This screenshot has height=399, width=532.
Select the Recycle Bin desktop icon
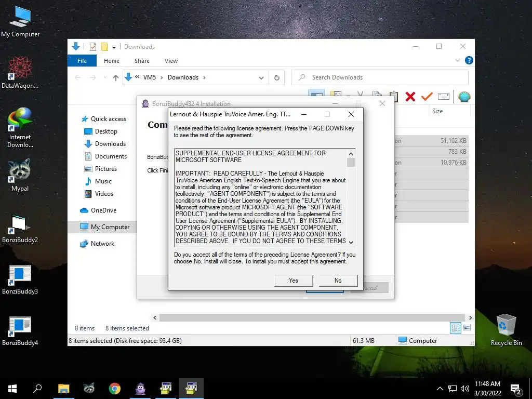506,329
